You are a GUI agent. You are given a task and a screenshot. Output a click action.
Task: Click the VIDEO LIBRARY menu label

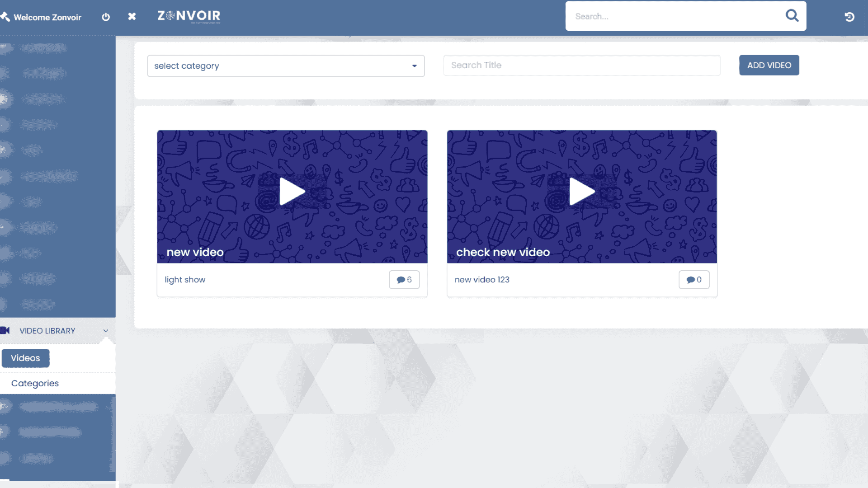point(47,331)
